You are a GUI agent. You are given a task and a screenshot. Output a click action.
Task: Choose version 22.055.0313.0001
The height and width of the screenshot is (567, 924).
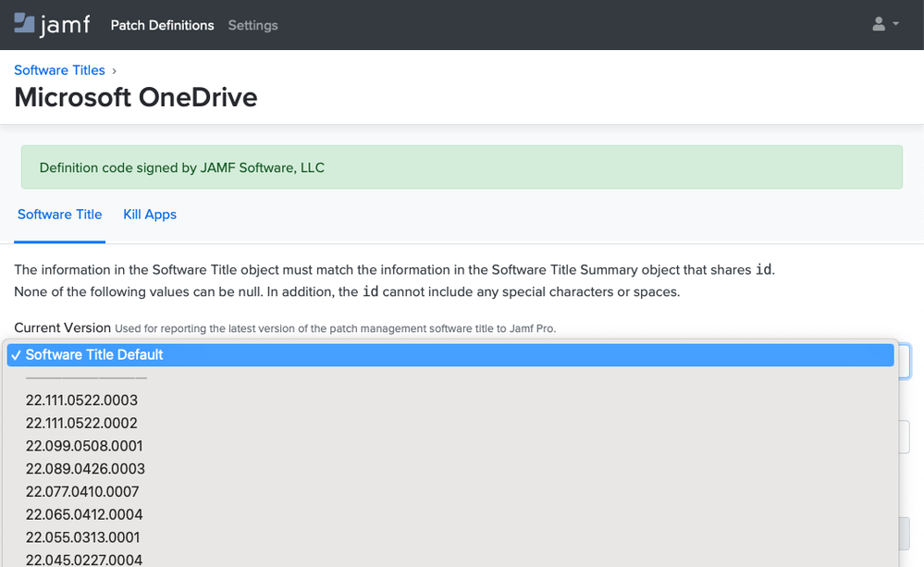tap(450, 537)
